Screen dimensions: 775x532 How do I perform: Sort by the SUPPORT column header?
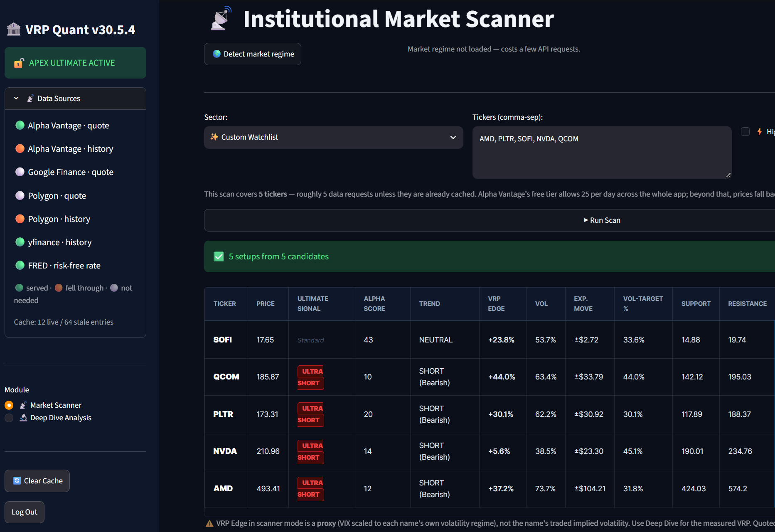pos(696,304)
